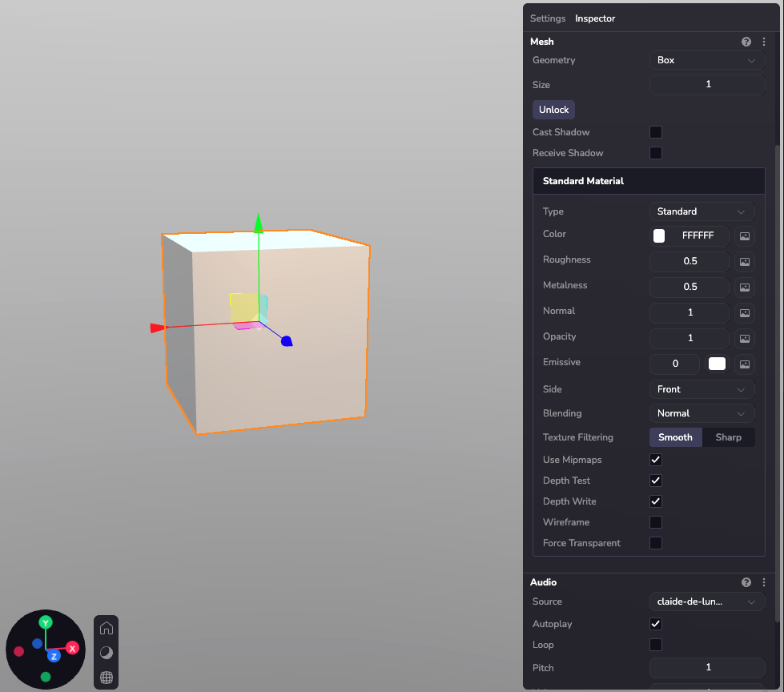
Task: Open the Normal map texture selector
Action: [x=744, y=313]
